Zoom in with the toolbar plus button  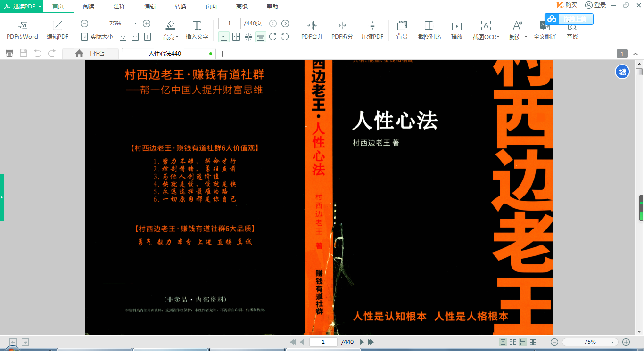(x=147, y=24)
